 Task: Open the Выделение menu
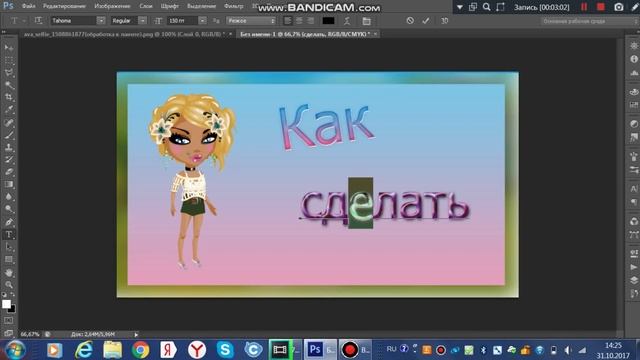[x=202, y=6]
